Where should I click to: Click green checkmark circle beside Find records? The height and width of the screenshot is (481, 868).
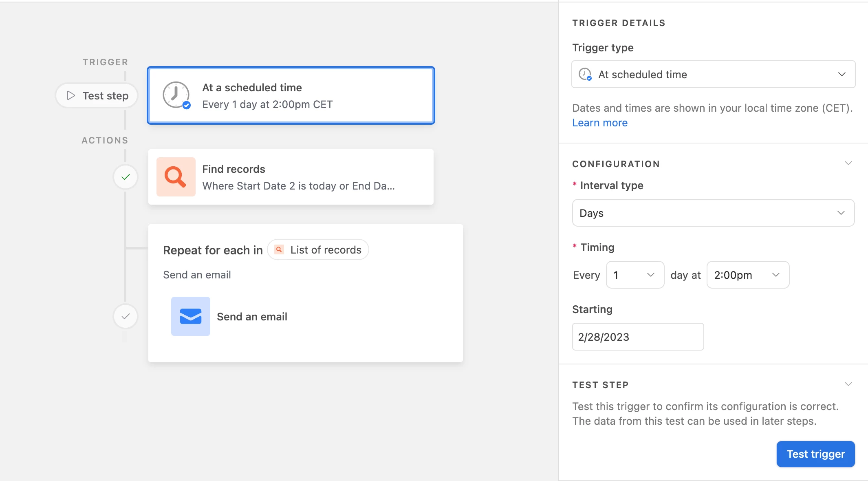126,177
